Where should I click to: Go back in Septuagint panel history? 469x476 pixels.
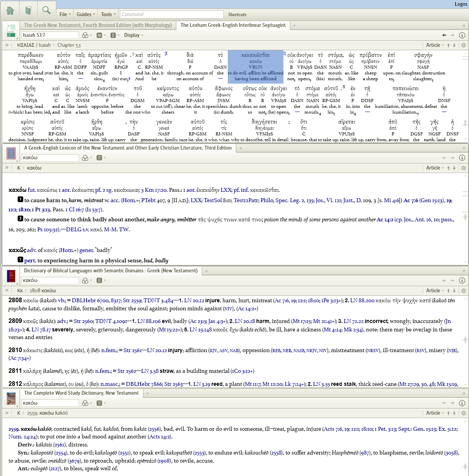coord(444,35)
